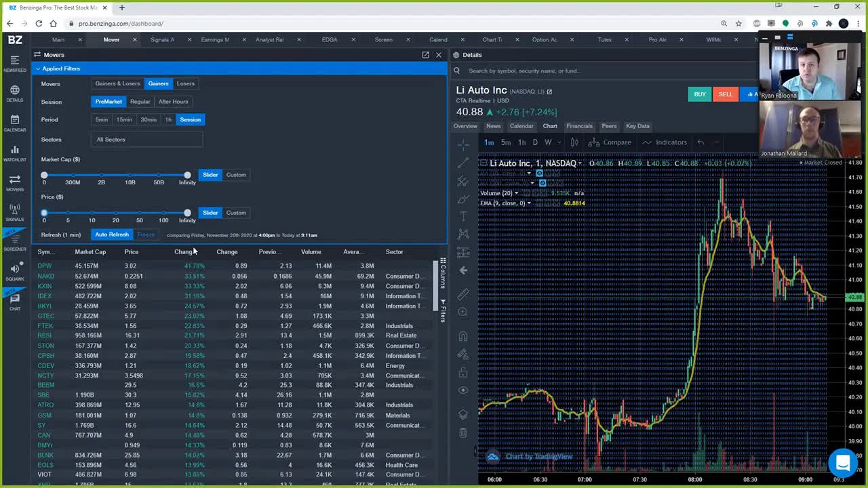Open the Watchlist sidebar icon
Screen dimensions: 868x488
click(15, 153)
